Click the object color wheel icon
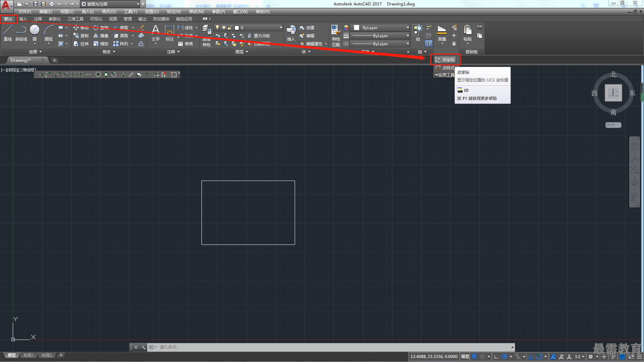644x362 pixels. pos(346,27)
